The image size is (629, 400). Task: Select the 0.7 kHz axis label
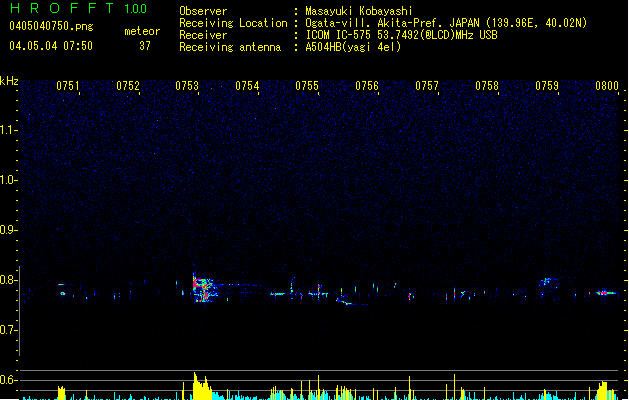[8, 330]
